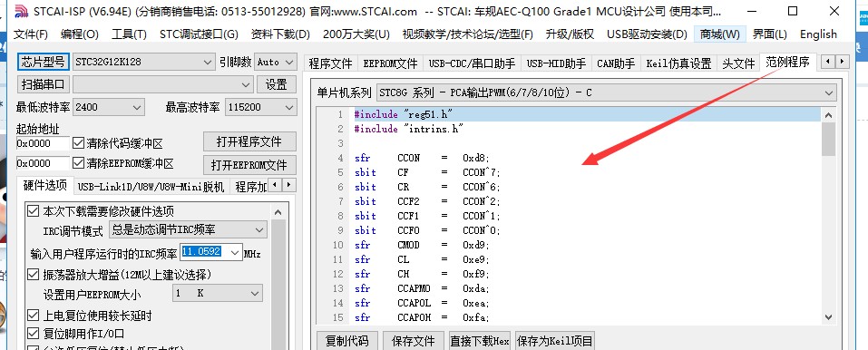Click the EEPROM start address 0x0000 field
This screenshot has width=868, height=350.
(x=43, y=163)
